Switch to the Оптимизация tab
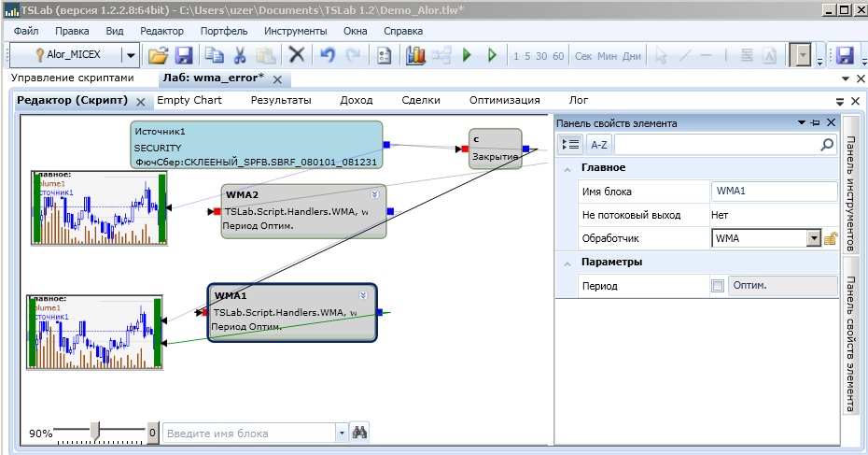The height and width of the screenshot is (455, 868). 504,100
